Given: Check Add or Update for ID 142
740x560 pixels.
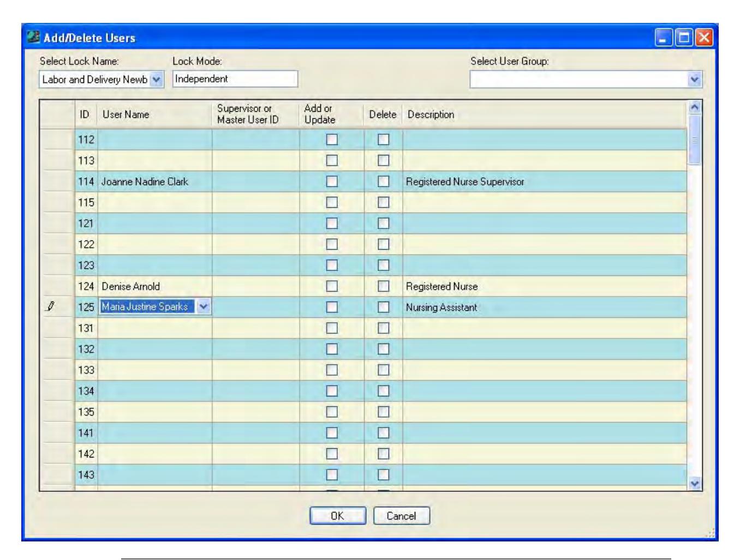Looking at the screenshot, I should (332, 454).
